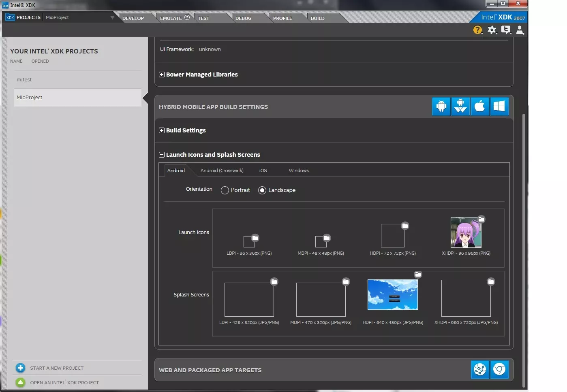The width and height of the screenshot is (567, 392).
Task: Sort projects by NAME
Action: coord(16,62)
